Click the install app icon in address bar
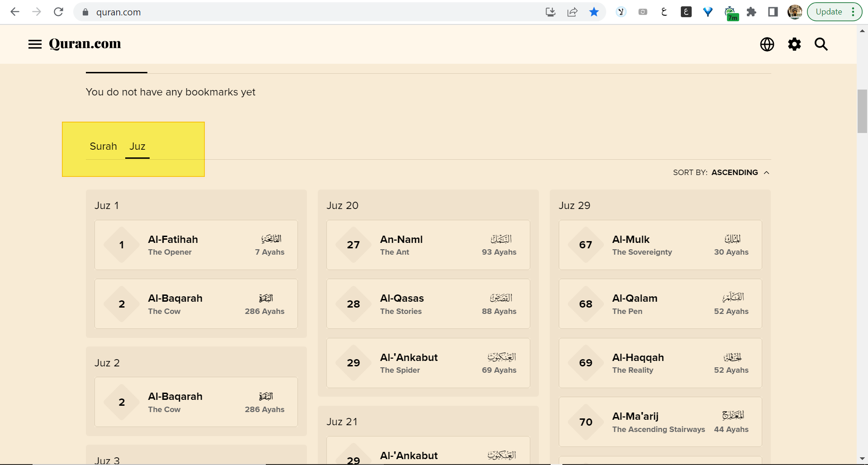Image resolution: width=868 pixels, height=465 pixels. click(x=550, y=12)
